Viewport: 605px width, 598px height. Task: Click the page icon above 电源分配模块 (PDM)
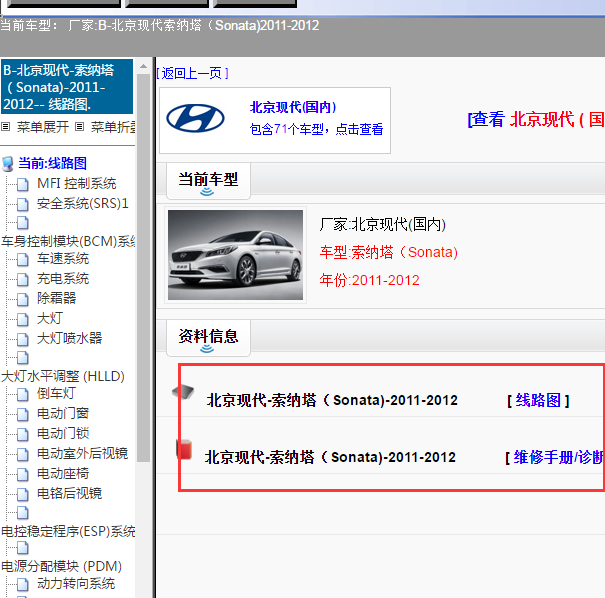[22, 547]
